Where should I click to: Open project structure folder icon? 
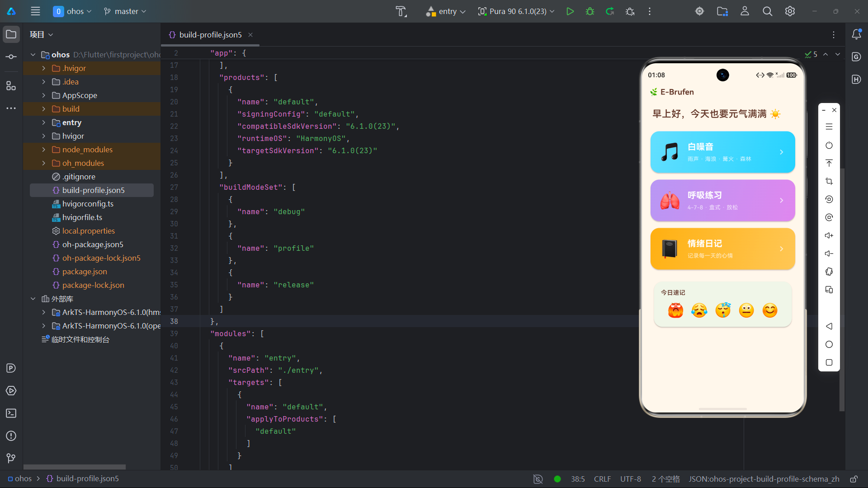(x=722, y=11)
